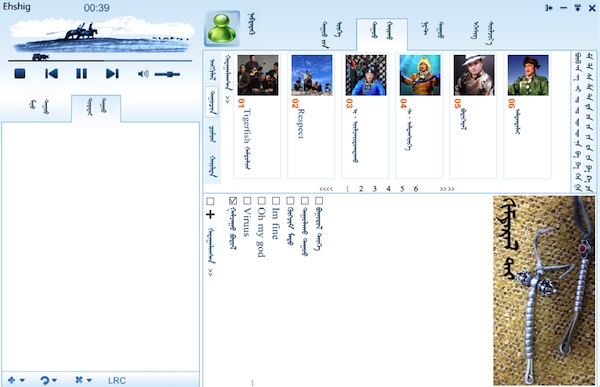Skip to the previous track
Screen dimensions: 600x387
[x=51, y=73]
